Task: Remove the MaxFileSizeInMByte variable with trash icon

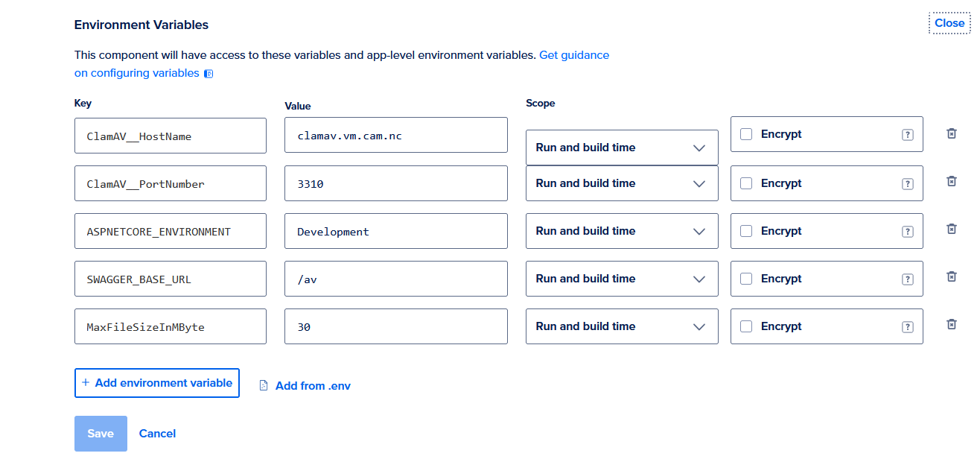Action: pyautogui.click(x=951, y=324)
